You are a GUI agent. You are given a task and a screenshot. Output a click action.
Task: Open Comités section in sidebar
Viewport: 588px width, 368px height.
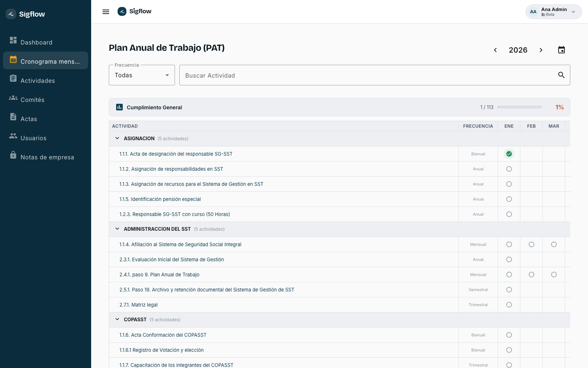46,99
